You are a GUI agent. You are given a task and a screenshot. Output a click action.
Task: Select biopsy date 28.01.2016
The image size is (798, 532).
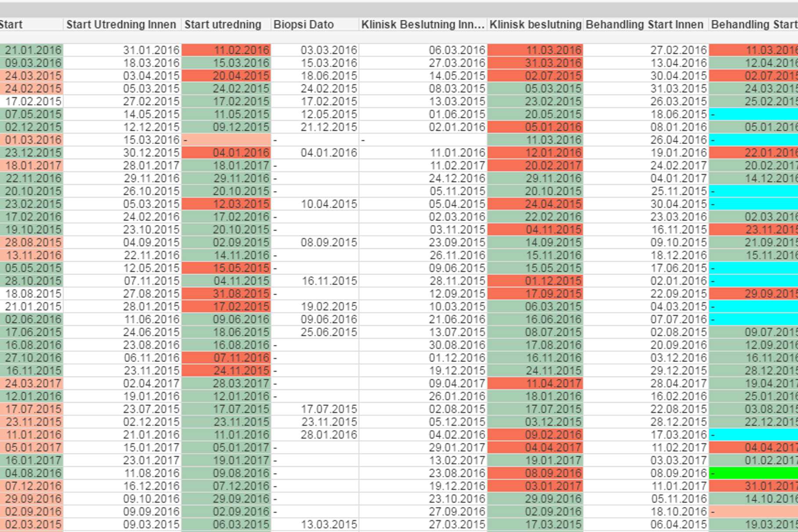[x=329, y=435]
